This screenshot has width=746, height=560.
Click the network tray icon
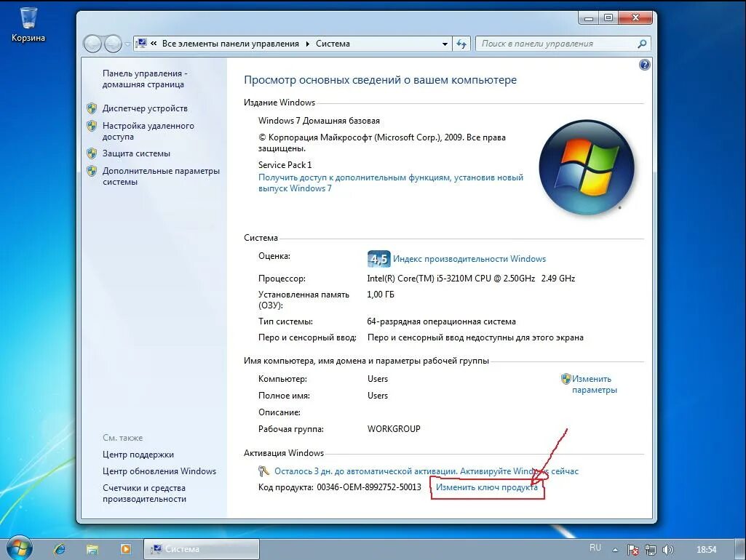(650, 550)
